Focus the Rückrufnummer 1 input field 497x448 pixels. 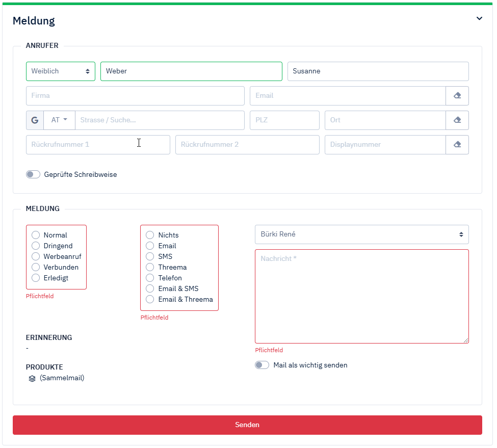(98, 145)
